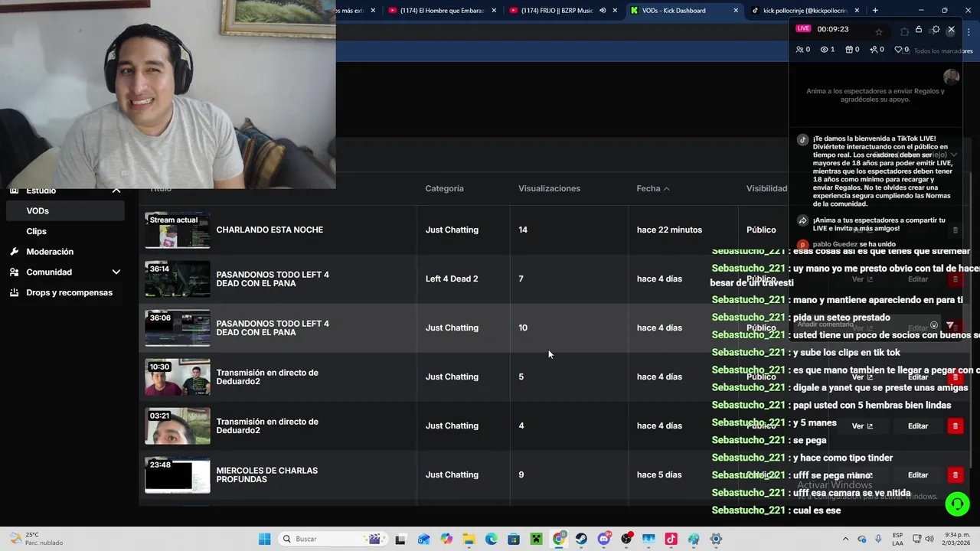Screen dimensions: 980x551
Task: Click the likes heart counter
Action: (902, 50)
